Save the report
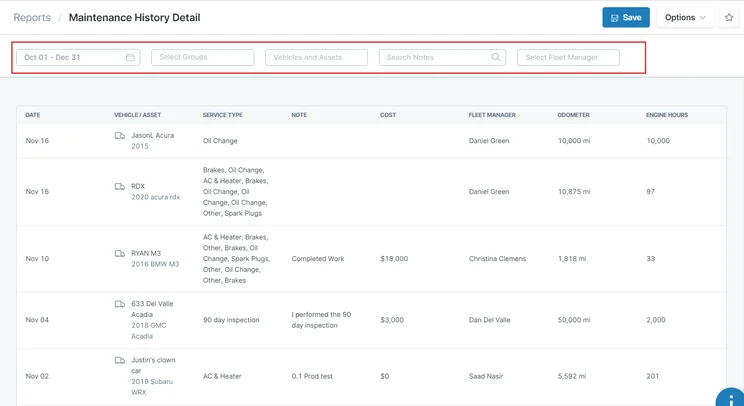Screen dimensions: 744x406 point(626,18)
